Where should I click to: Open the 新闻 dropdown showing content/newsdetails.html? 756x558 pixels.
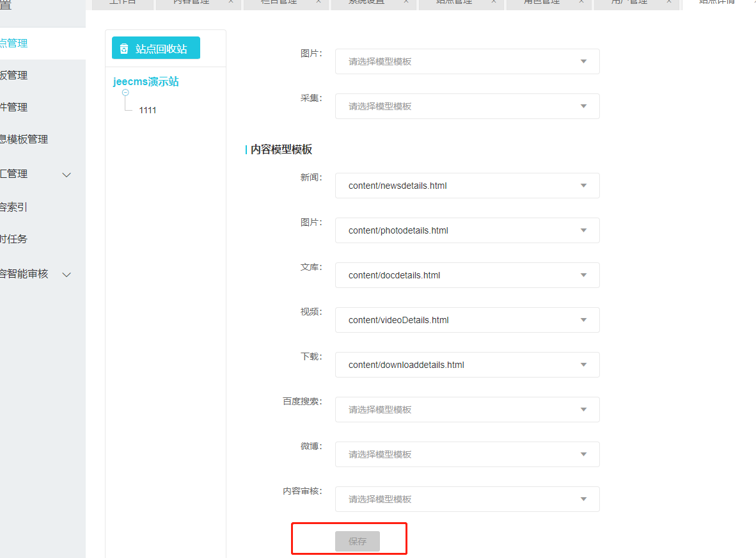(467, 186)
